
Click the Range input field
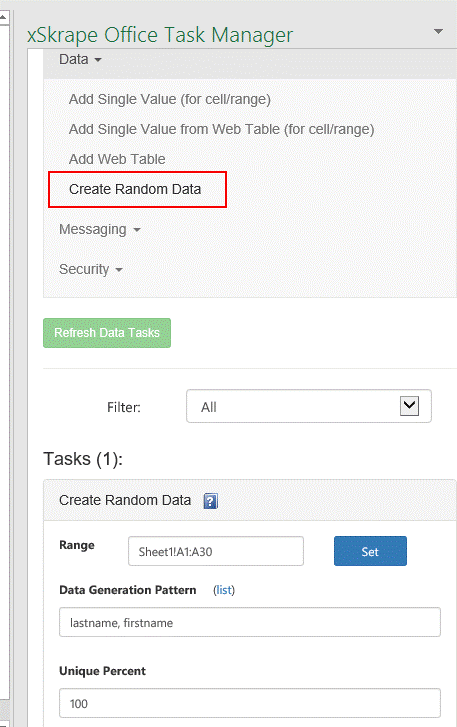(216, 551)
